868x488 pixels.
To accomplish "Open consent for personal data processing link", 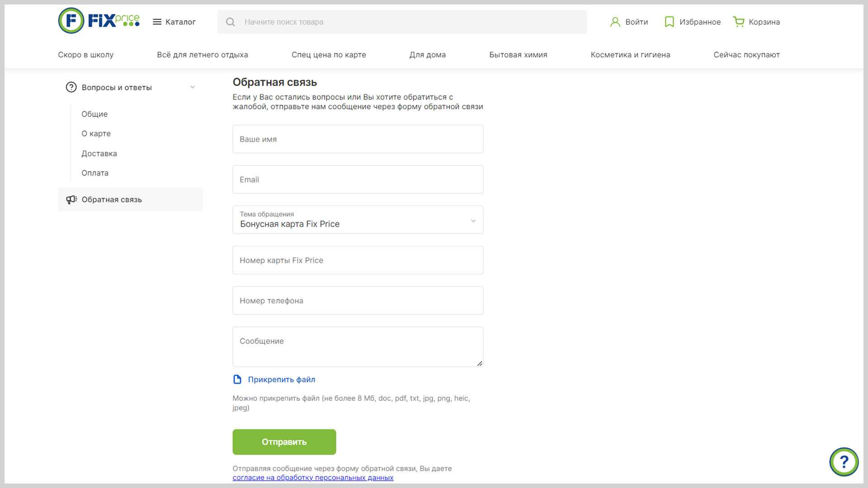I will 313,478.
